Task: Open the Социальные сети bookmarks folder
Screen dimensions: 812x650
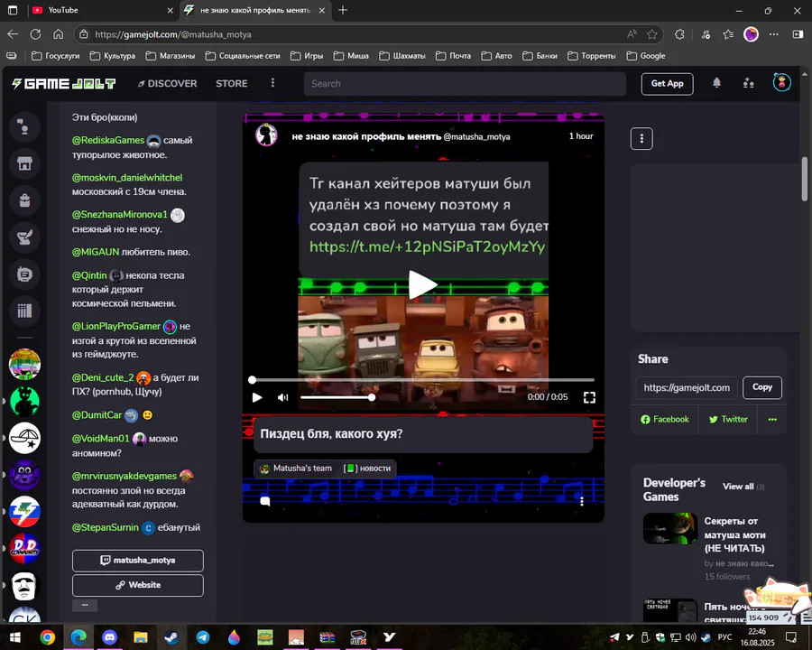Action: click(x=243, y=56)
